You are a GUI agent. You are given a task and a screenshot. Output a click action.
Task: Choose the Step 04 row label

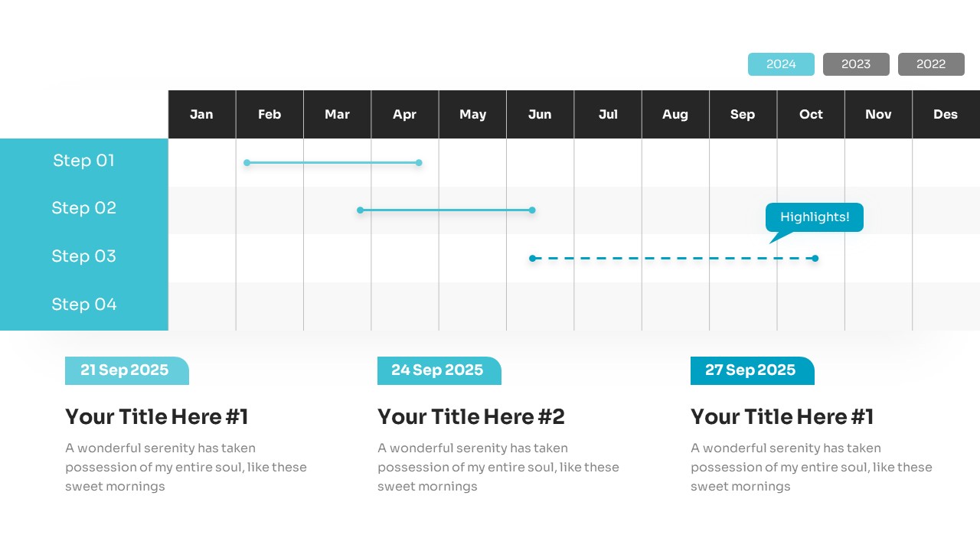(x=83, y=305)
